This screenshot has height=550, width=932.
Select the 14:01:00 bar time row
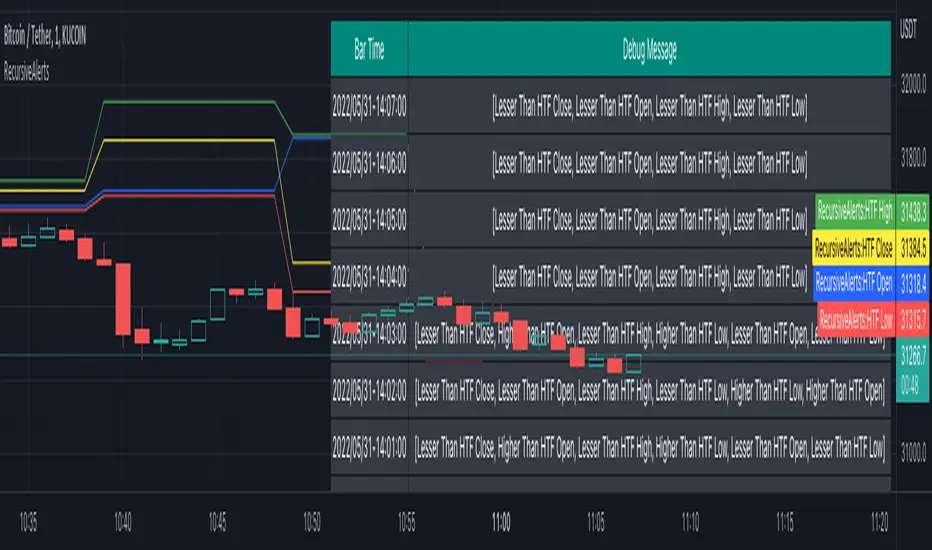pos(369,448)
